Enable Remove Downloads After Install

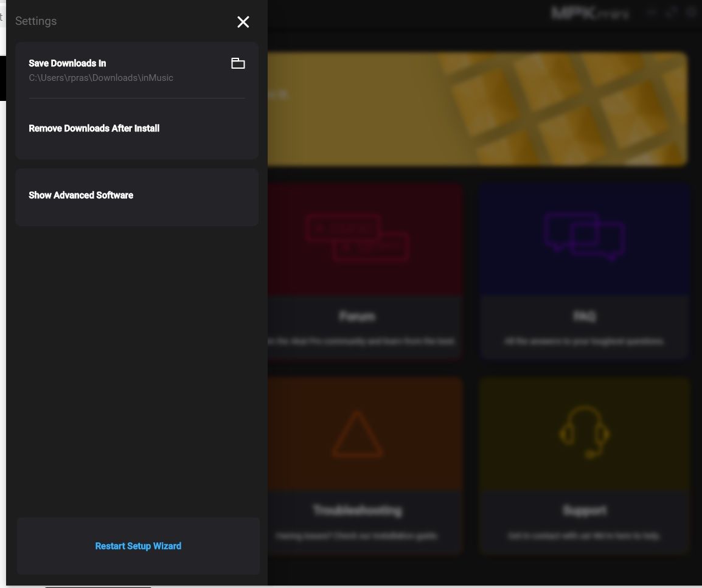click(x=94, y=128)
